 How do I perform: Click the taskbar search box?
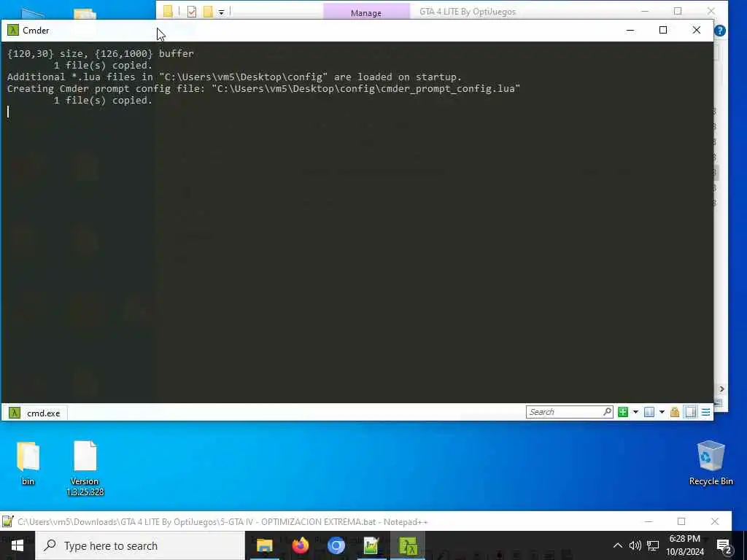[140, 545]
